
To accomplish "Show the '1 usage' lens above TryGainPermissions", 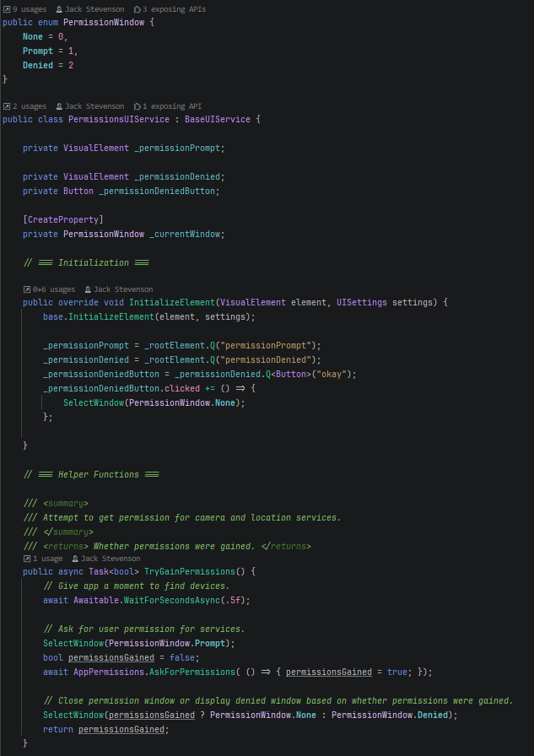I will point(43,559).
